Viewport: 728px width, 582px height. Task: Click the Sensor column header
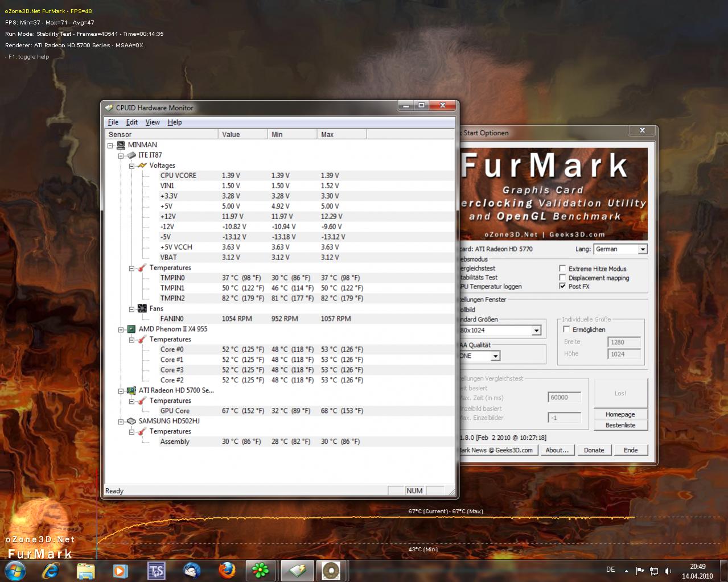point(162,134)
